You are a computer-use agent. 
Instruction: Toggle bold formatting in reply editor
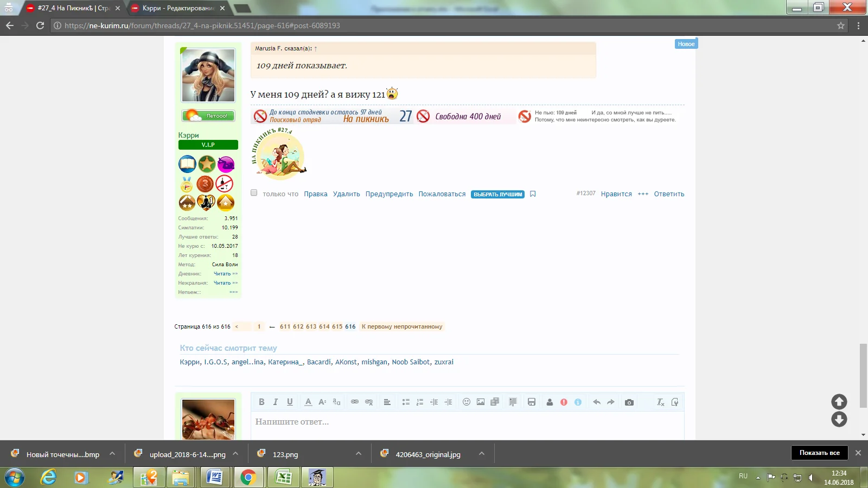click(x=261, y=402)
